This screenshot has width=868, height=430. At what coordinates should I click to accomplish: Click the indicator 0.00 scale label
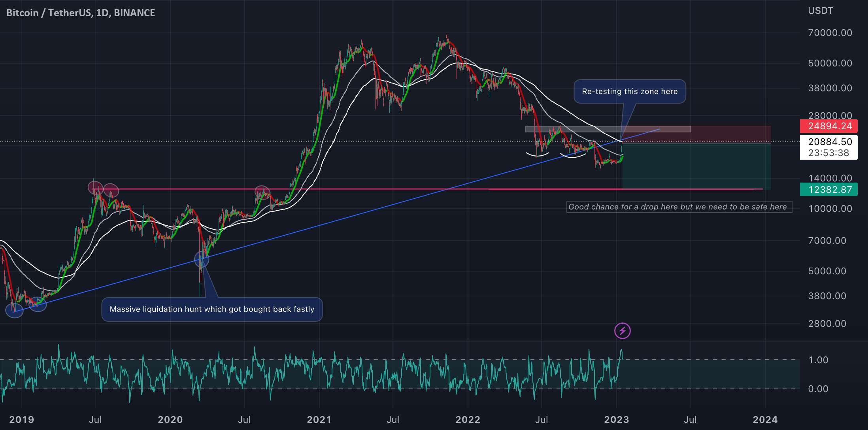click(818, 389)
